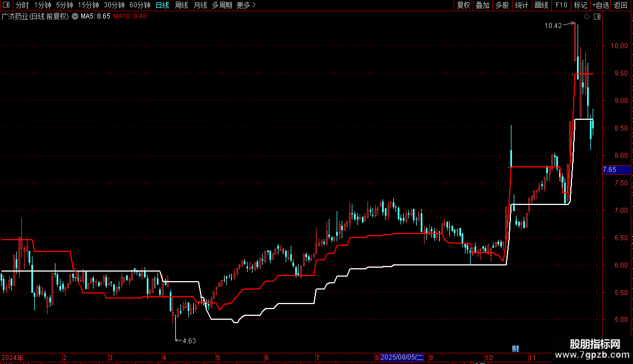Switch to 分时 intraday chart

click(x=22, y=5)
